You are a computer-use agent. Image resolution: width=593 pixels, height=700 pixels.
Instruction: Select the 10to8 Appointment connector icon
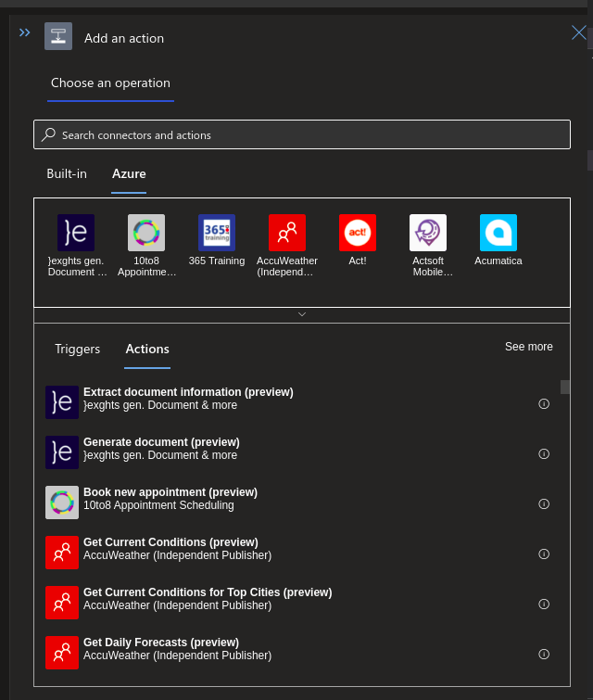(x=146, y=233)
